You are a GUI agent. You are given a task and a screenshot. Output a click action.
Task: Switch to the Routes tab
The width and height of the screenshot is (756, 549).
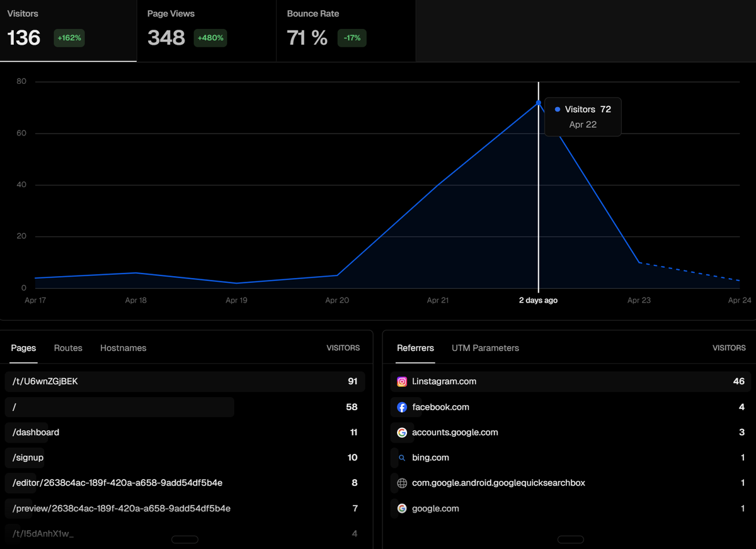click(67, 347)
